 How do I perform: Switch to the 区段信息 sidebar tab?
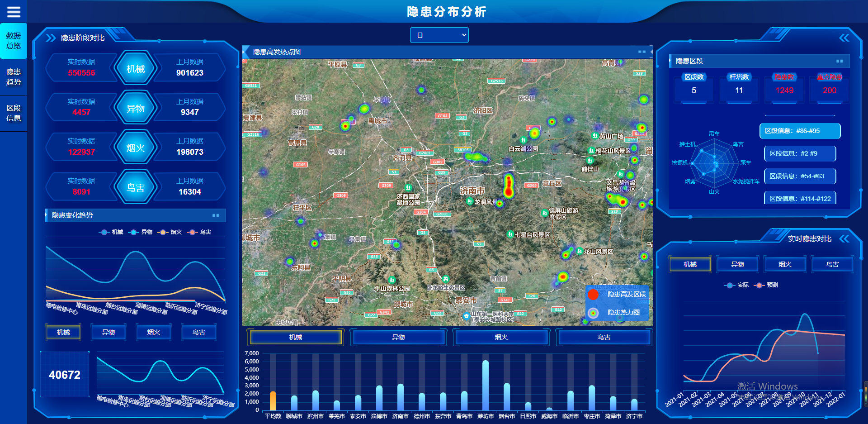tap(14, 113)
